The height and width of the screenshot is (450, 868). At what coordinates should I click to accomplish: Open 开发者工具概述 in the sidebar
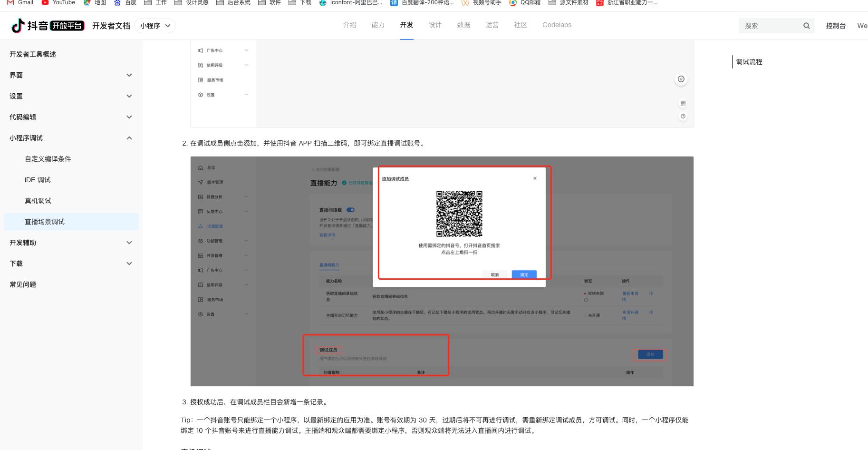(33, 54)
